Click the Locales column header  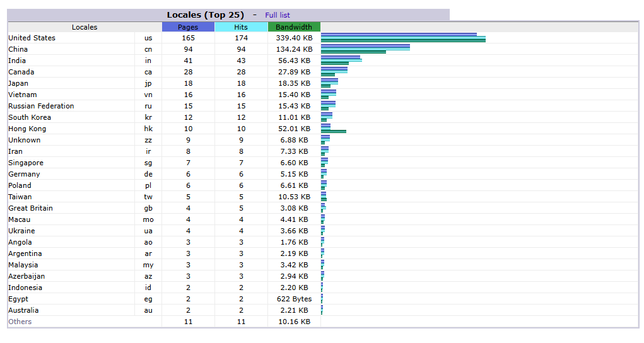click(x=85, y=27)
